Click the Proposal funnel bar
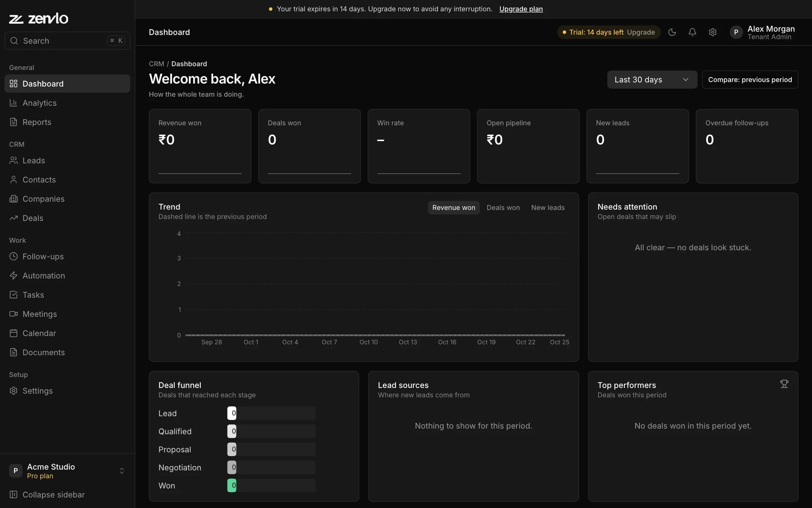The height and width of the screenshot is (508, 812). [x=271, y=449]
